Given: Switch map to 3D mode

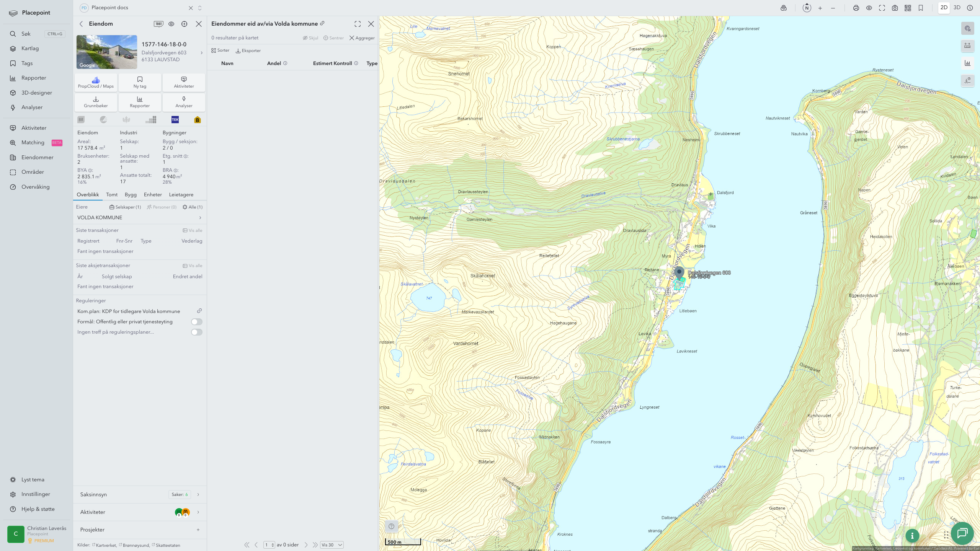Looking at the screenshot, I should tap(957, 8).
